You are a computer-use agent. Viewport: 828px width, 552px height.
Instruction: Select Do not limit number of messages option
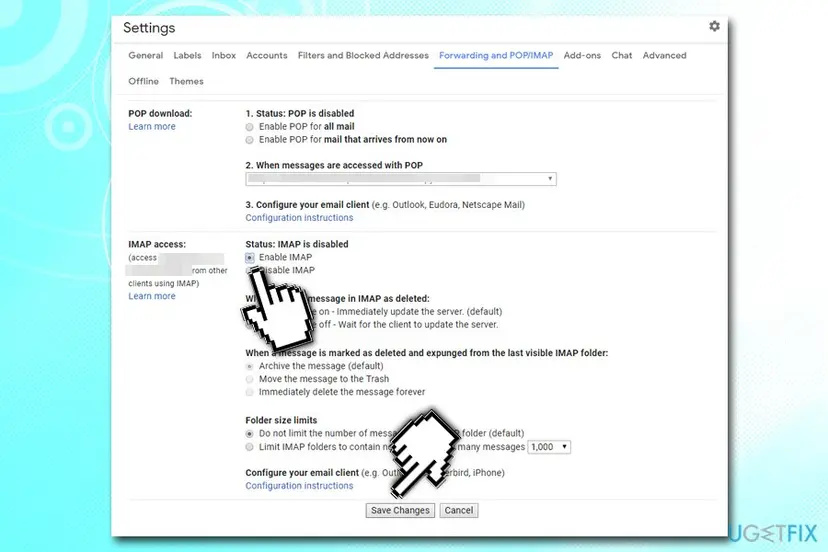pos(249,434)
